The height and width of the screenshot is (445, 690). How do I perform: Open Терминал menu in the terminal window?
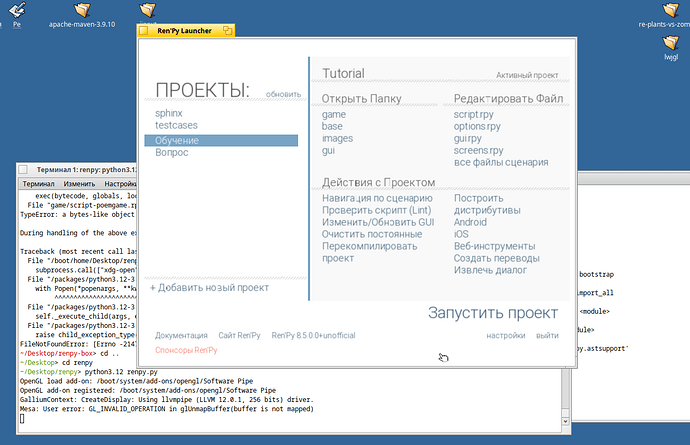(x=39, y=184)
